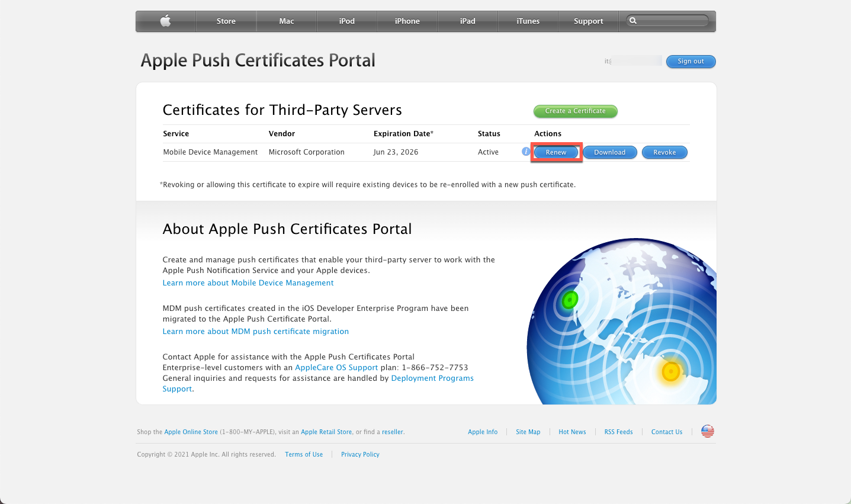851x504 pixels.
Task: Open MDM push certificate migration link
Action: 255,332
